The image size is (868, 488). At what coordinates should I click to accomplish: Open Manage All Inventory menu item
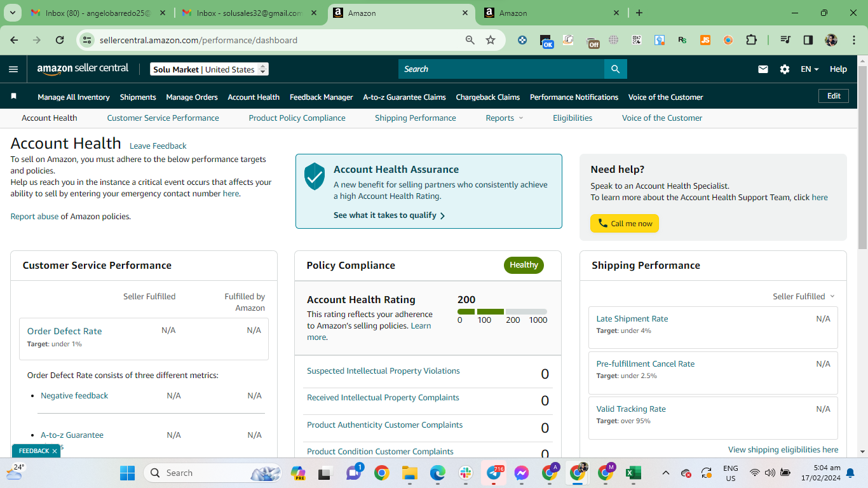pyautogui.click(x=74, y=97)
